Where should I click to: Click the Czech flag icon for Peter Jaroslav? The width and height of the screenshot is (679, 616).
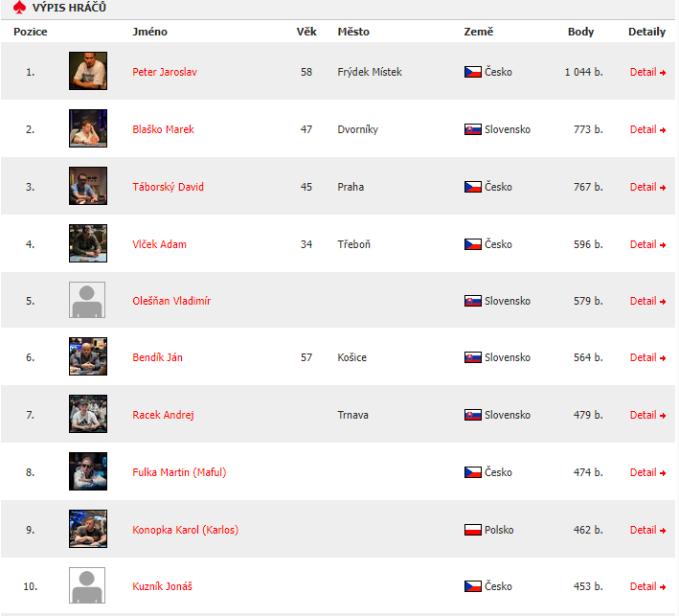(472, 72)
